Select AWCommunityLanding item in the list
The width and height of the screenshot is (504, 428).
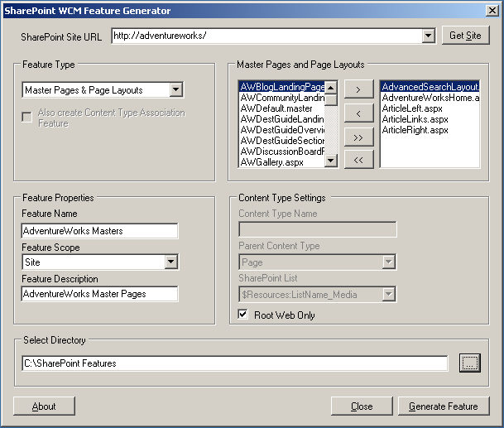(x=282, y=98)
